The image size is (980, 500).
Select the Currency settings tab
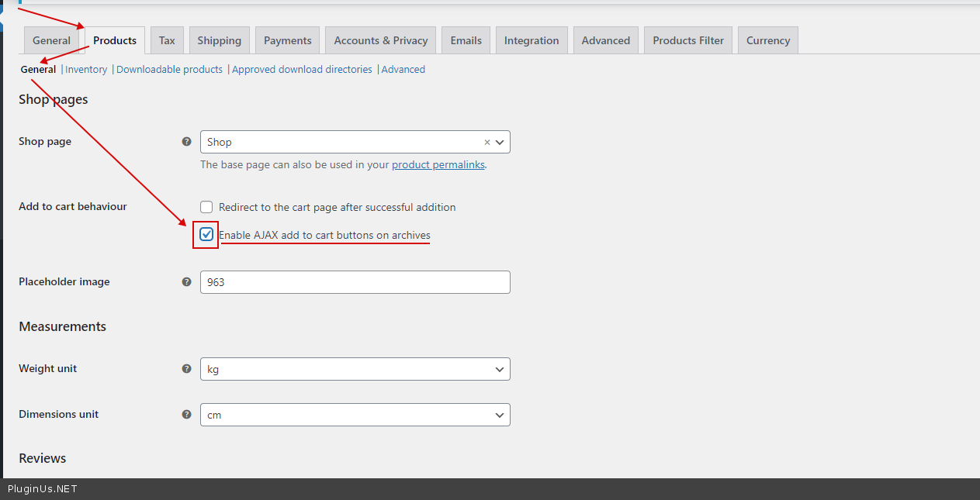(x=767, y=40)
